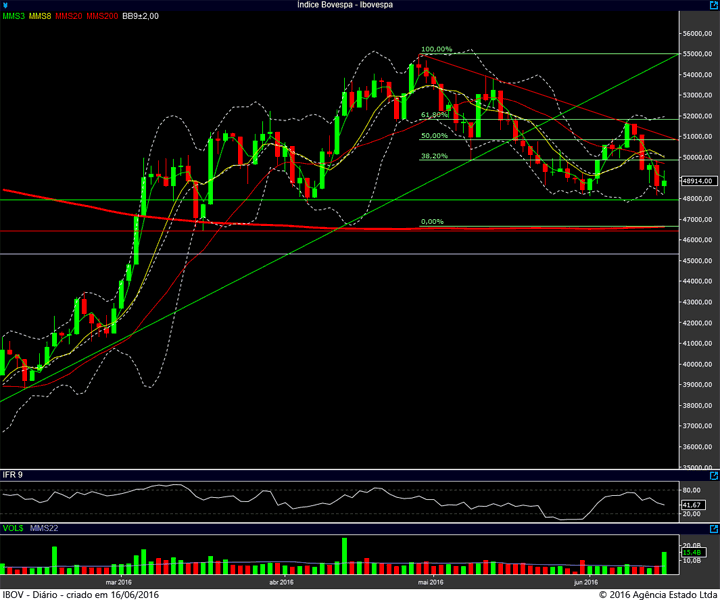
Task: Click the mai 2016 date axis marker
Action: 430,583
